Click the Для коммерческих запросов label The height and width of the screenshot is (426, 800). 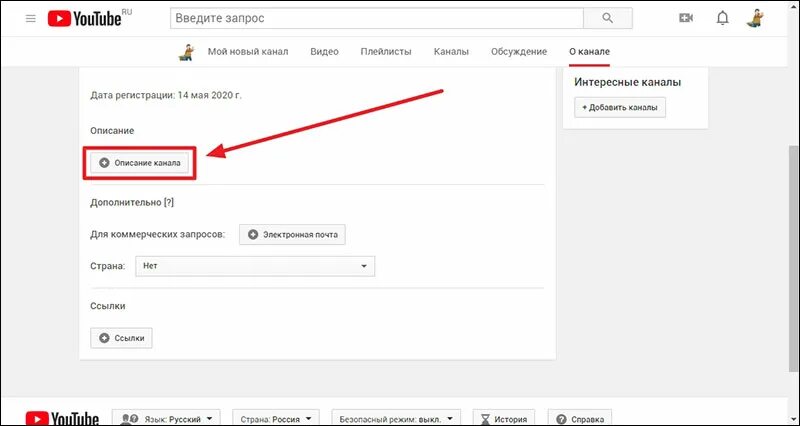click(x=158, y=235)
